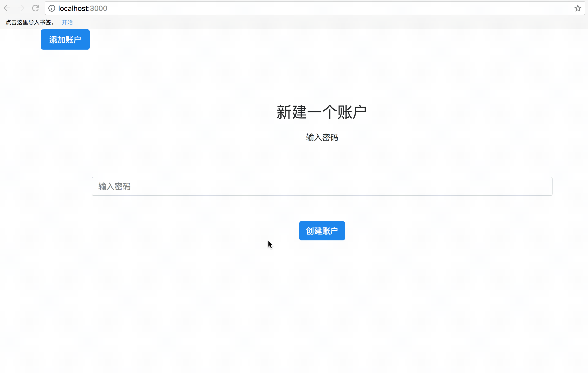588x373 pixels.
Task: Select the 账户 characters in the page heading
Action: pos(352,112)
